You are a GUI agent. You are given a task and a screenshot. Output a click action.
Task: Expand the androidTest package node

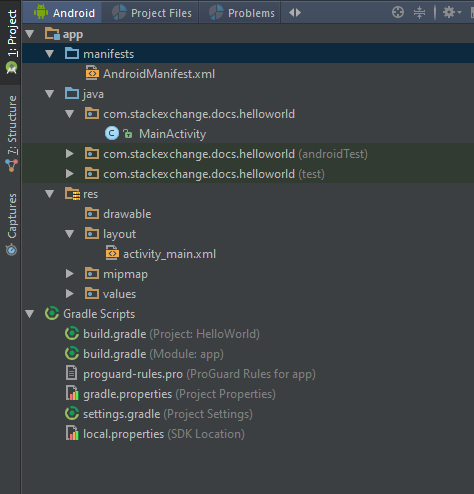[x=70, y=154]
